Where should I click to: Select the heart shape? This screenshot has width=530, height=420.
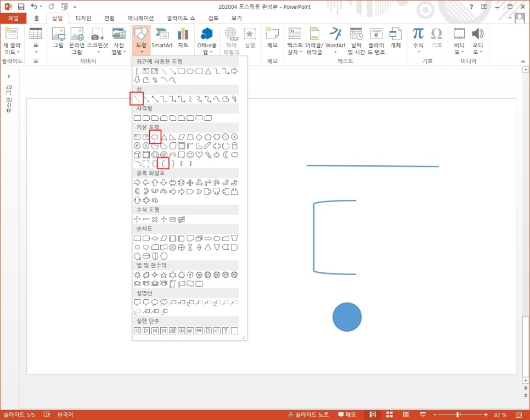tap(199, 155)
